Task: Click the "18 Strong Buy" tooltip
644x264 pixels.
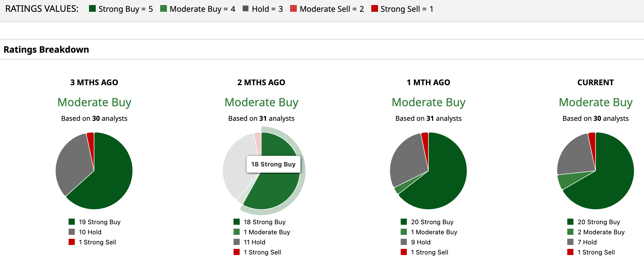Action: (273, 164)
